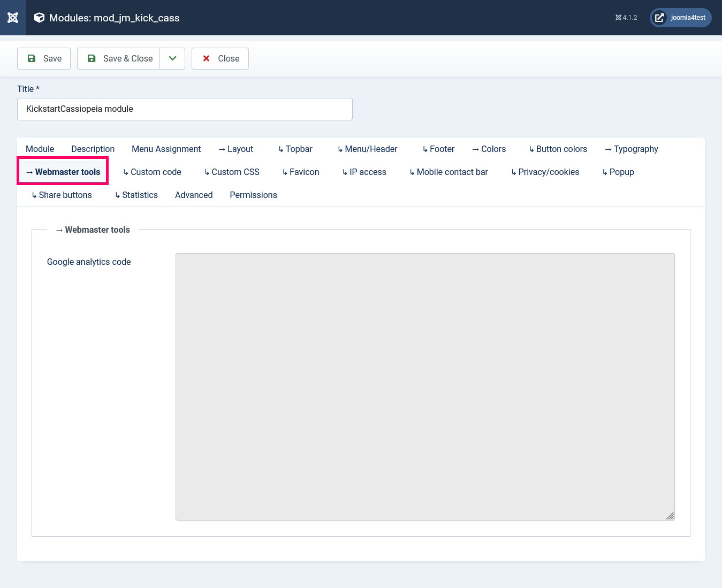The image size is (722, 588).
Task: Open the Menu Assignment tab
Action: tap(166, 149)
